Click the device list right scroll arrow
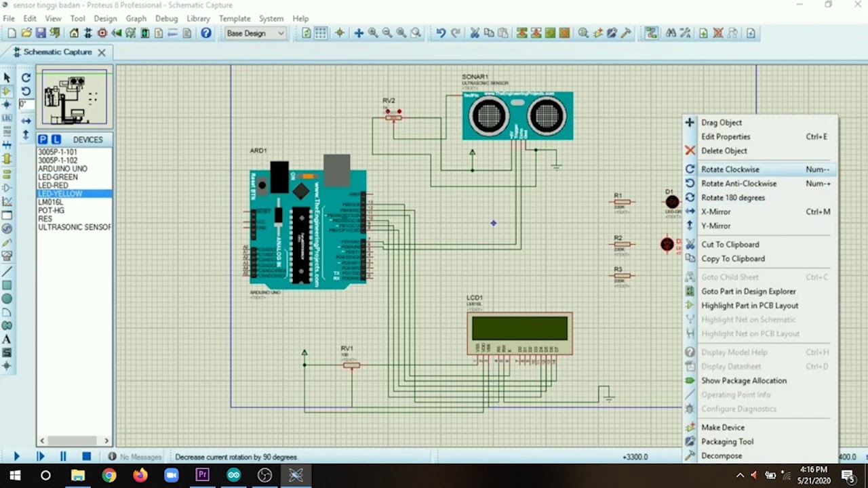 pos(106,441)
